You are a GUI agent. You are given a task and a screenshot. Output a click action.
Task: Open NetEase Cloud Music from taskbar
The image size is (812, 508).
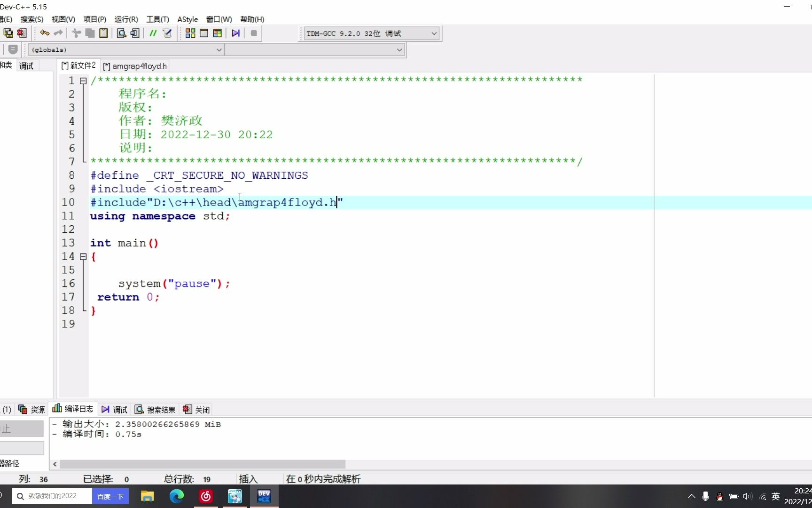206,496
